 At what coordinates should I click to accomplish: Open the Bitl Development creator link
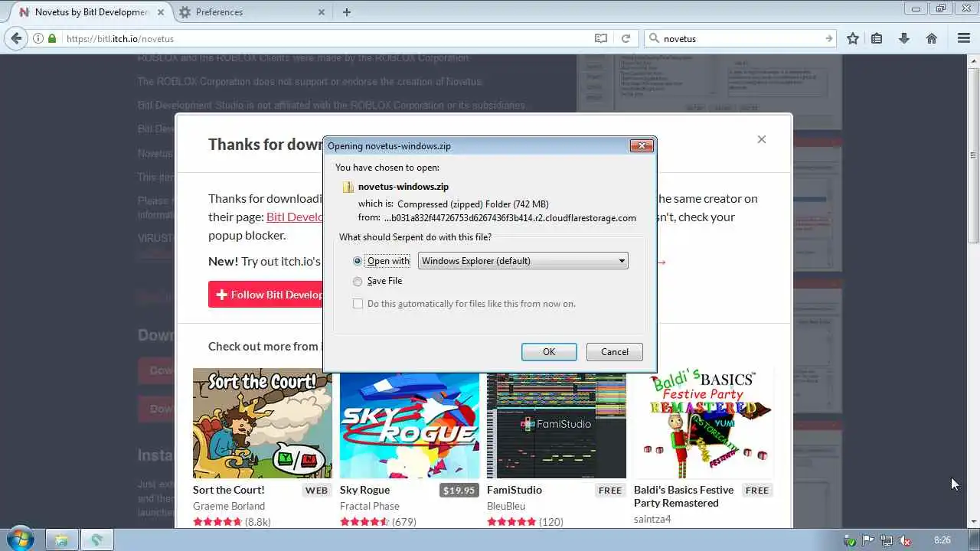pyautogui.click(x=294, y=217)
